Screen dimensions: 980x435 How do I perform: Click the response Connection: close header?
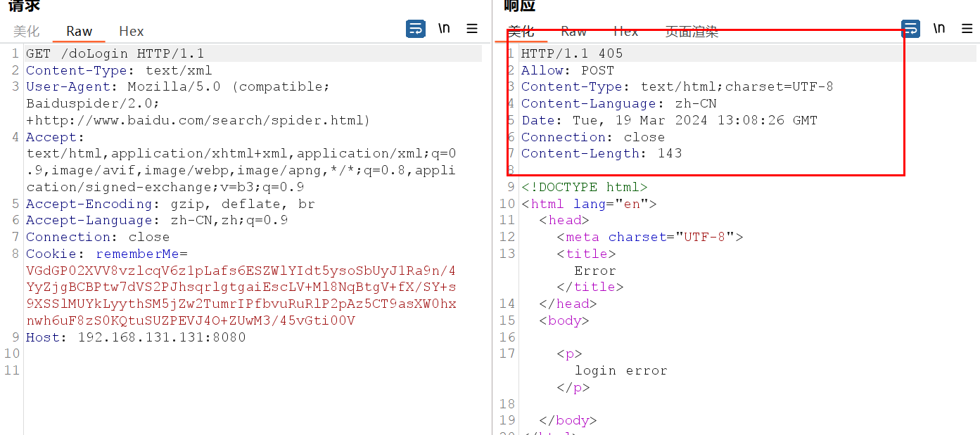tap(593, 137)
